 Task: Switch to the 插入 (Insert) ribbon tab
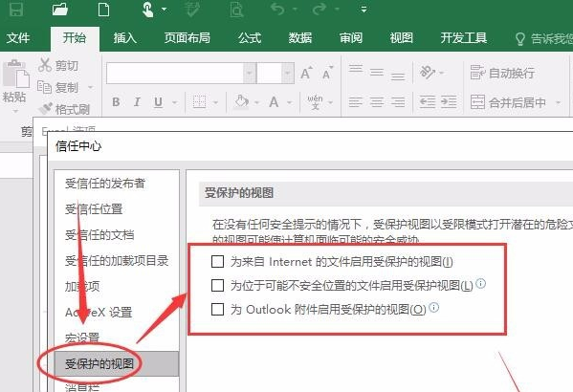(124, 38)
